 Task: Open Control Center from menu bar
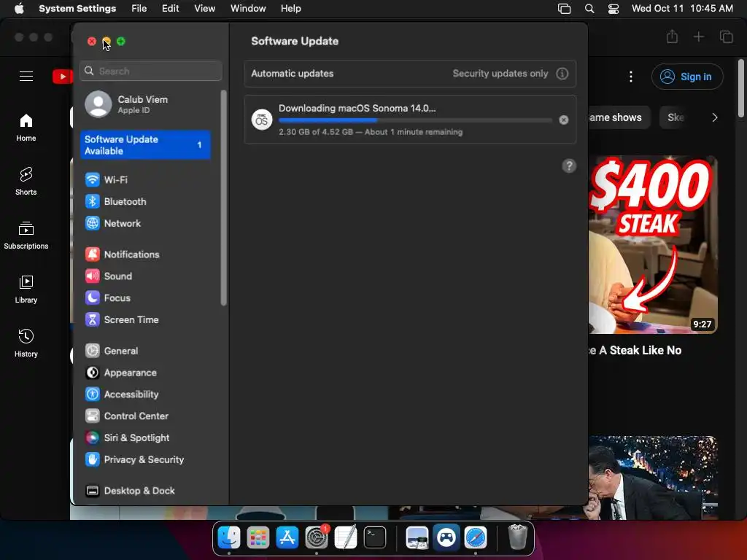pos(614,9)
